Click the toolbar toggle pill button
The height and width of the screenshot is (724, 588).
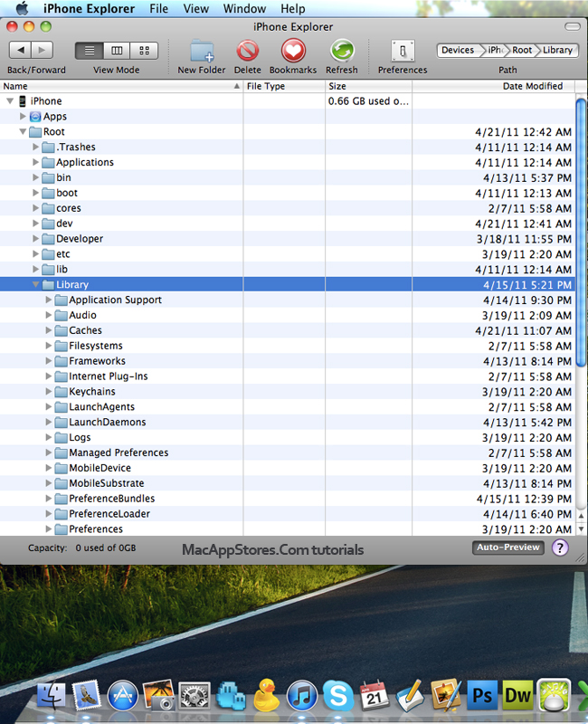(573, 27)
